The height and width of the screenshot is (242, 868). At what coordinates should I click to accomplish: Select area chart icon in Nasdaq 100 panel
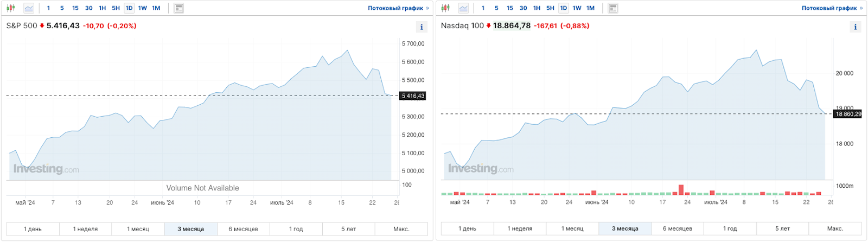tap(463, 8)
